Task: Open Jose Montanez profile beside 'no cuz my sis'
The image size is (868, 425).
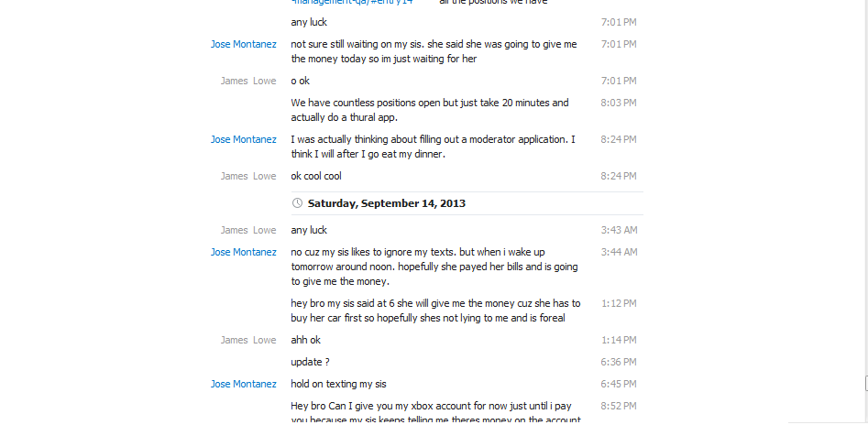Action: (243, 252)
